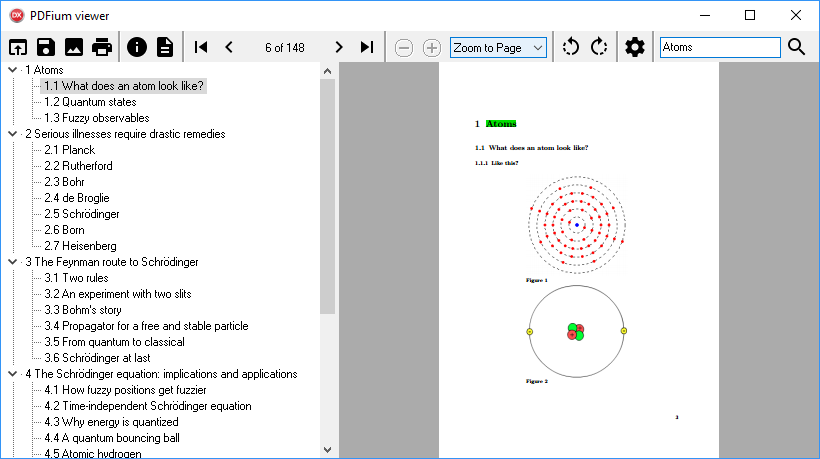Screen dimensions: 820x459
Task: Collapse the 1 Atoms tree node
Action: click(x=13, y=70)
